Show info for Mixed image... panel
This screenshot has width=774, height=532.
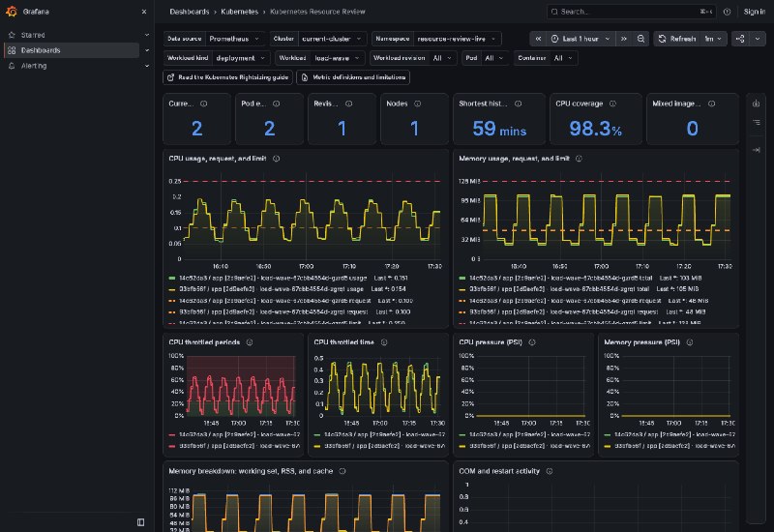[711, 103]
